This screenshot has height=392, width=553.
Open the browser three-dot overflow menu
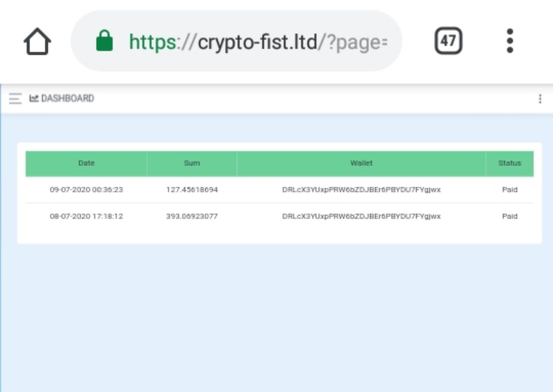[x=510, y=41]
